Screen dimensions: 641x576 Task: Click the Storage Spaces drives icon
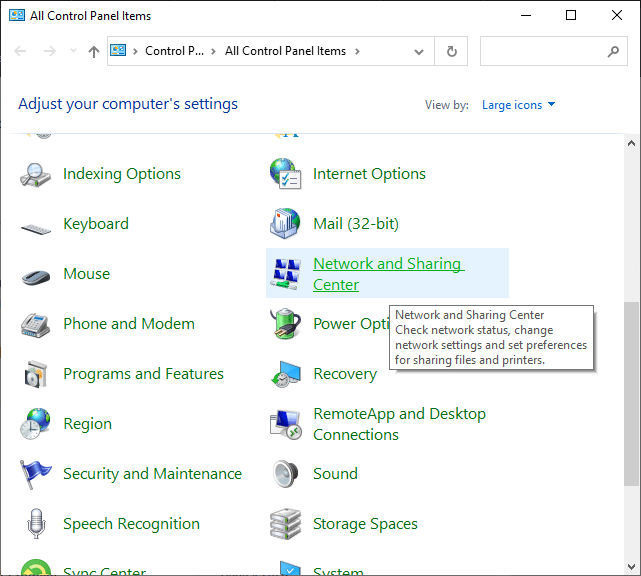286,524
